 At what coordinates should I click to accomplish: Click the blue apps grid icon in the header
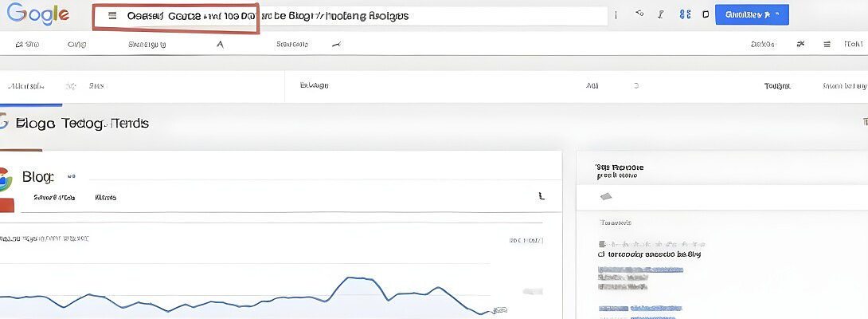(x=684, y=14)
